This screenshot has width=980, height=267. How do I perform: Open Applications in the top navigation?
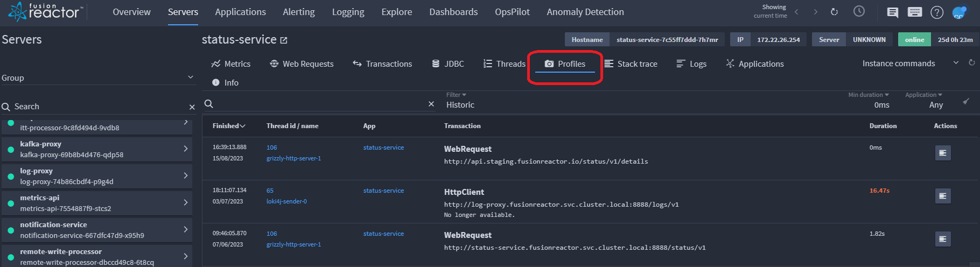240,12
